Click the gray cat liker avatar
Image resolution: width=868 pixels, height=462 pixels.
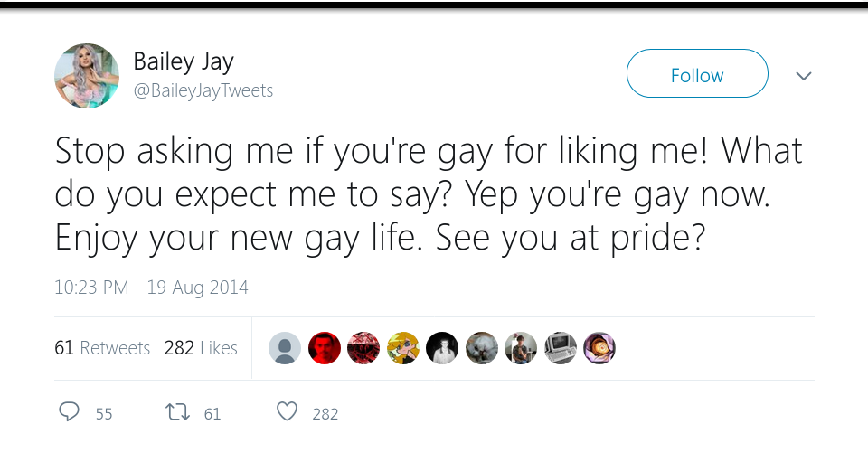point(482,347)
